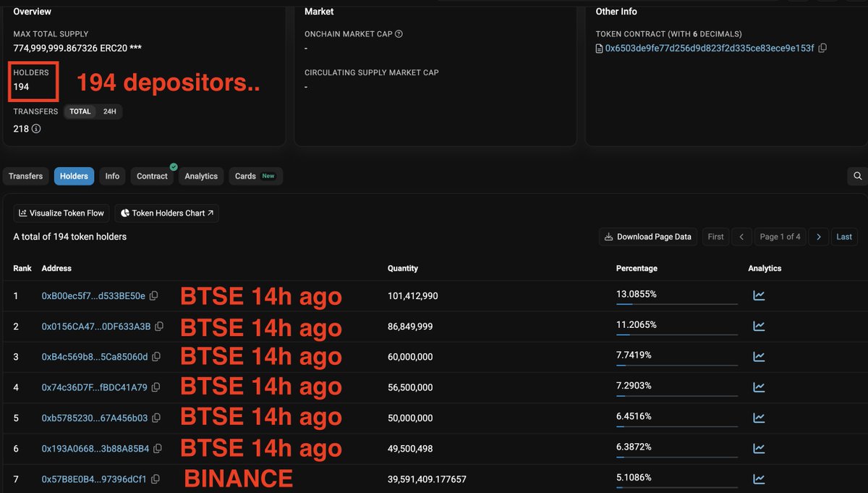Click the 11.2065% percentage bar

coord(677,334)
